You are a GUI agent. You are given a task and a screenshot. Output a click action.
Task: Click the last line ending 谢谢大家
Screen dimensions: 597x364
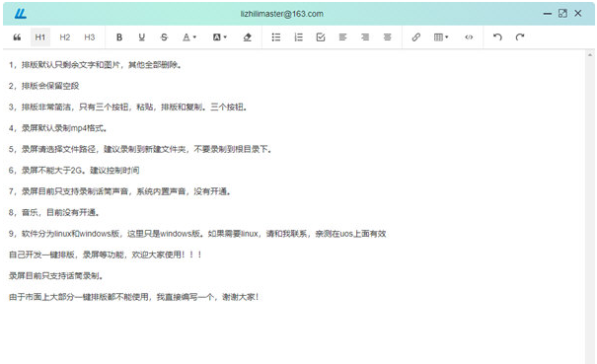click(x=133, y=297)
